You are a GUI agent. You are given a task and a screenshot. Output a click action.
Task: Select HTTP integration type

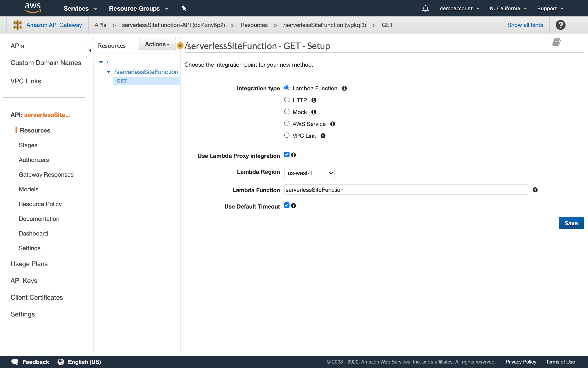point(287,100)
